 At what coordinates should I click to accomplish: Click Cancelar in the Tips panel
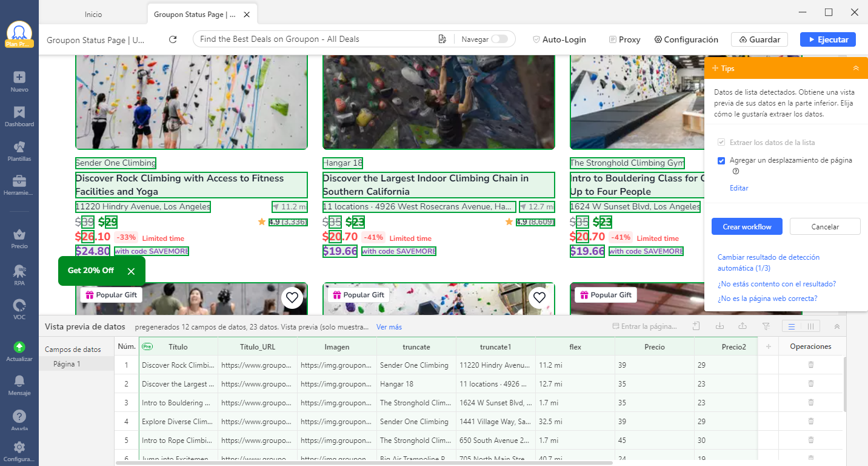[x=825, y=226]
